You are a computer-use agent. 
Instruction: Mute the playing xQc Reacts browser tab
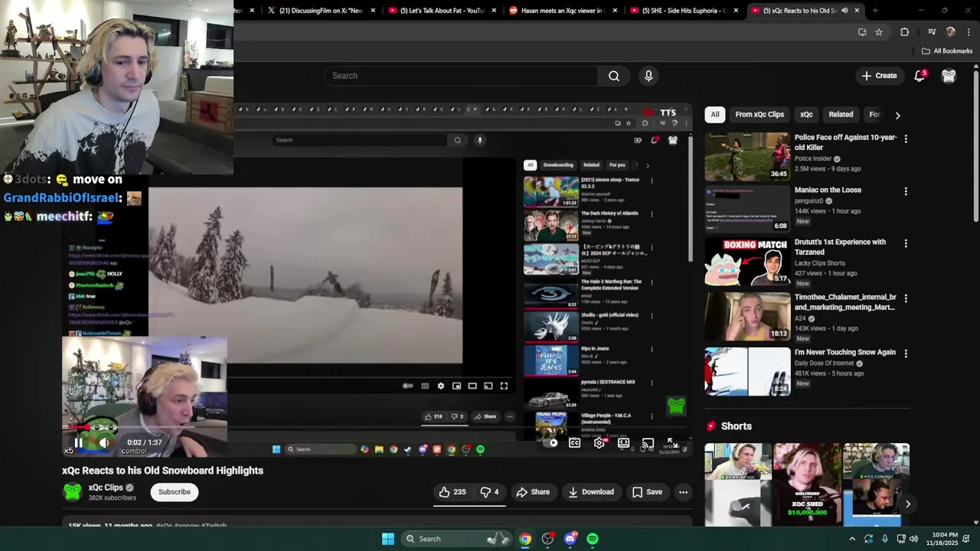(x=844, y=11)
